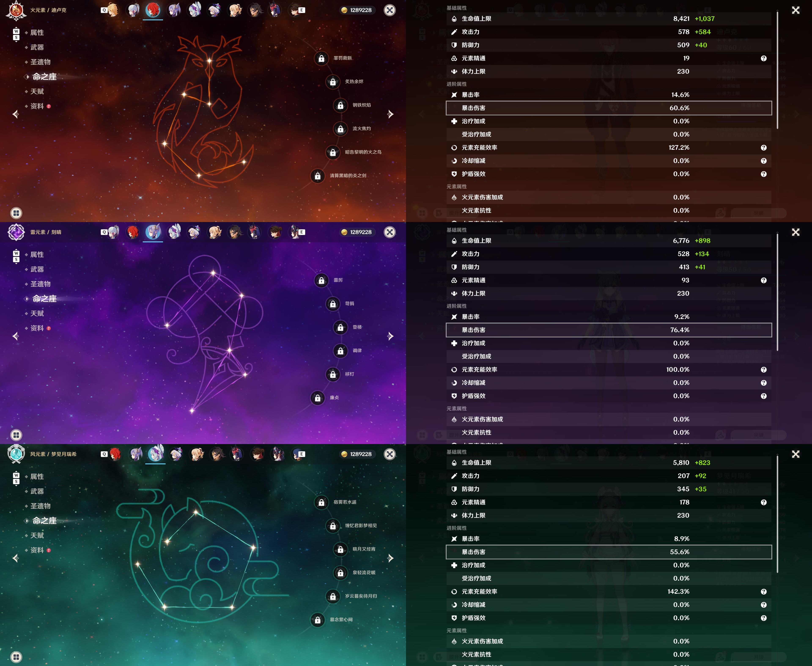Adjust scrollbar in the 6,776 HP stats panel
This screenshot has width=812, height=666.
(778, 292)
